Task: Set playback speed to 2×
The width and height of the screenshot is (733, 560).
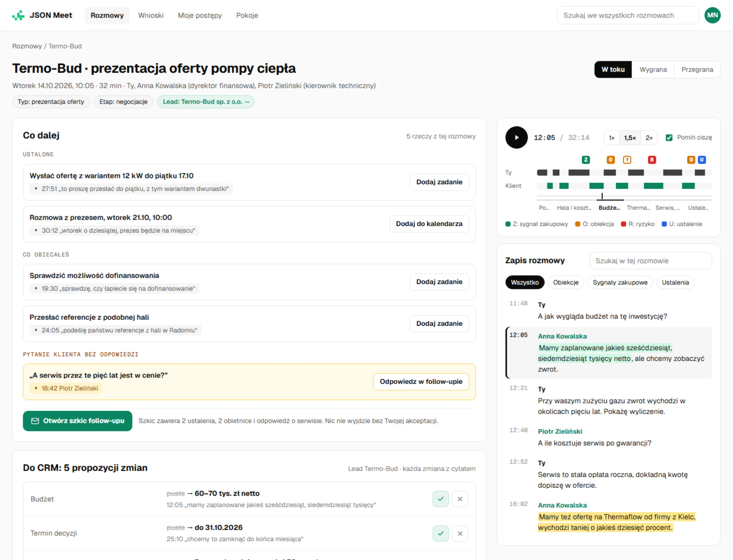Action: (649, 138)
